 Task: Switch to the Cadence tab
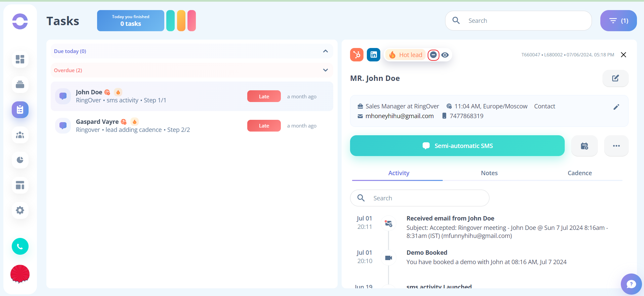(579, 173)
